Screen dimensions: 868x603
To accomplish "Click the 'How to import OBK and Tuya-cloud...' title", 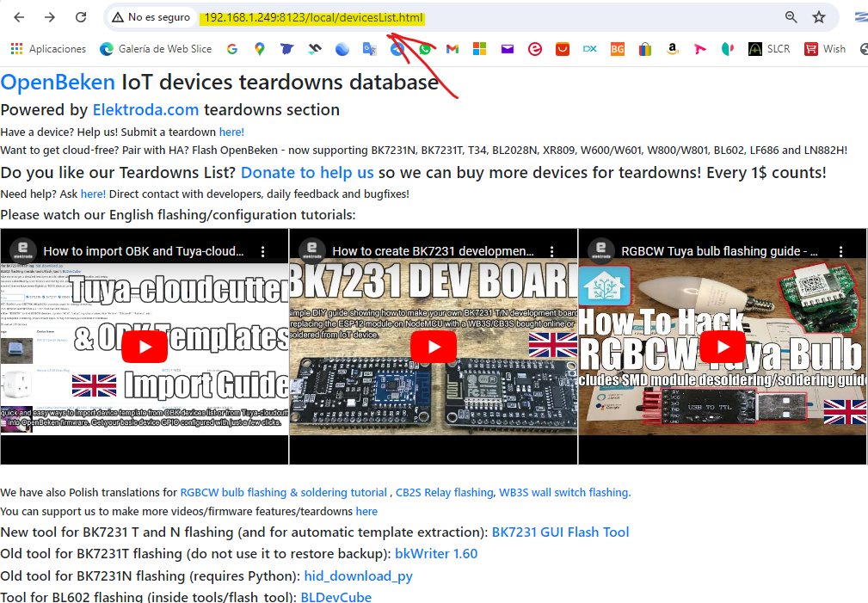I will pos(144,251).
